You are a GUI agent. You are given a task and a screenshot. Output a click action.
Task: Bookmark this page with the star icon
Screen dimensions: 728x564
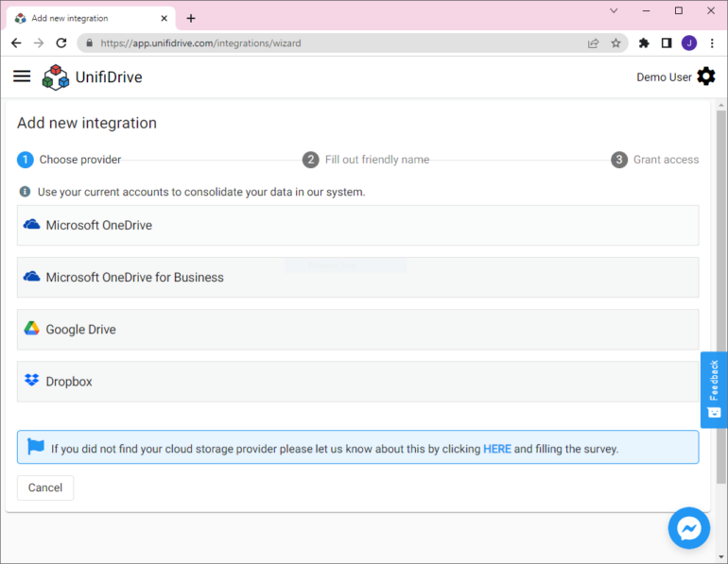(615, 43)
